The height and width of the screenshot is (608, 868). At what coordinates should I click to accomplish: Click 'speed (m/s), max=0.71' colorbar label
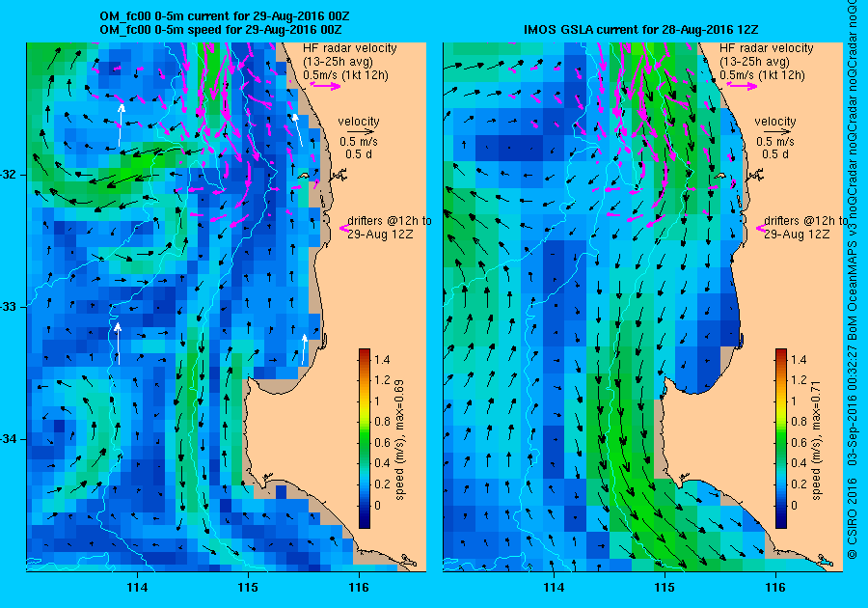[x=817, y=440]
